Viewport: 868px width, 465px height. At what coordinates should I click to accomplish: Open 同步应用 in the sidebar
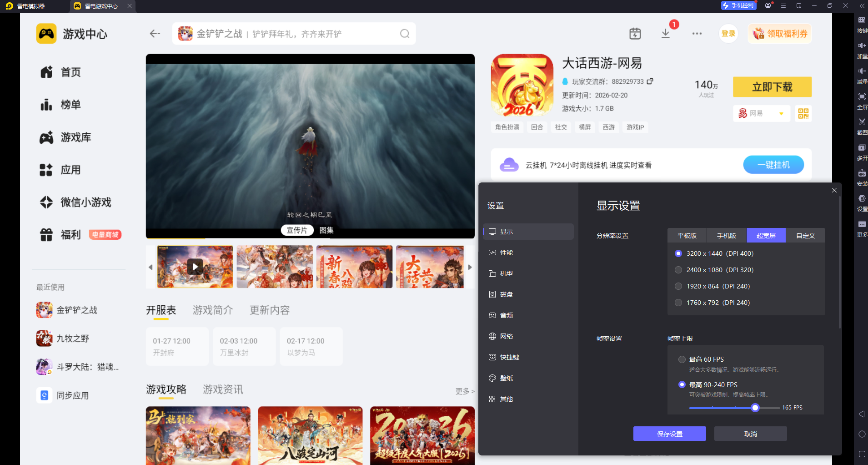click(63, 395)
